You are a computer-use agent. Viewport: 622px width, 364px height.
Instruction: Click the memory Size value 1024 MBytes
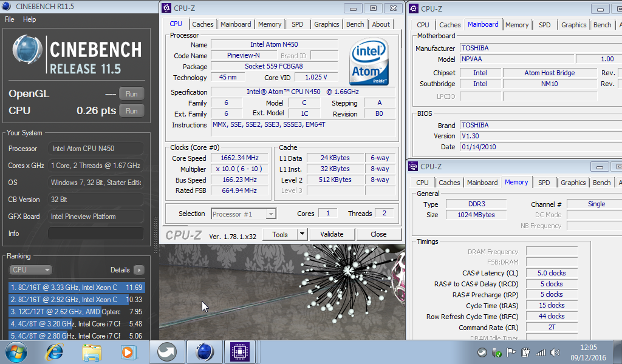(x=476, y=215)
